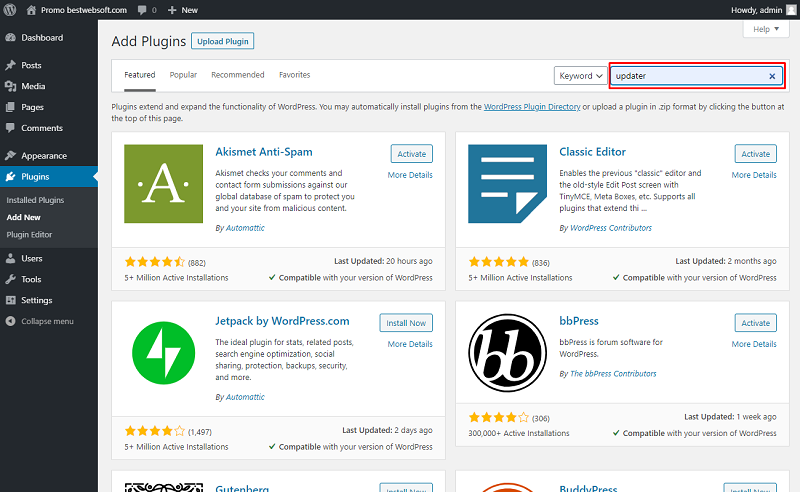Open the Add New submenu item
Viewport: 800px width, 492px height.
23,217
